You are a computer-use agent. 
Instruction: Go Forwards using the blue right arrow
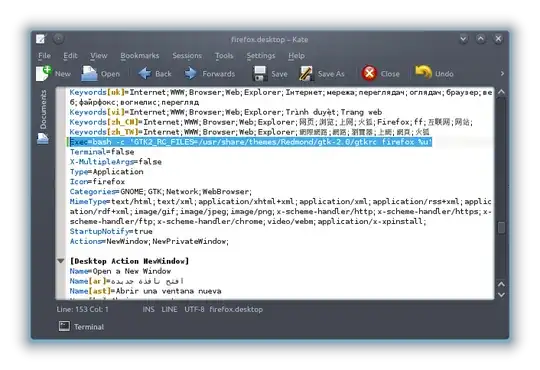tap(190, 73)
